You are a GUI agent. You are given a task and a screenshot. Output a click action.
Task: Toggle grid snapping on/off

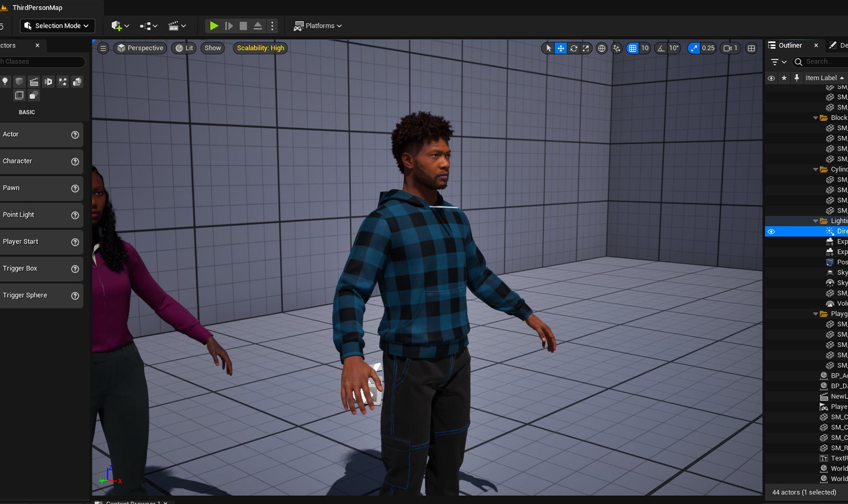[632, 48]
